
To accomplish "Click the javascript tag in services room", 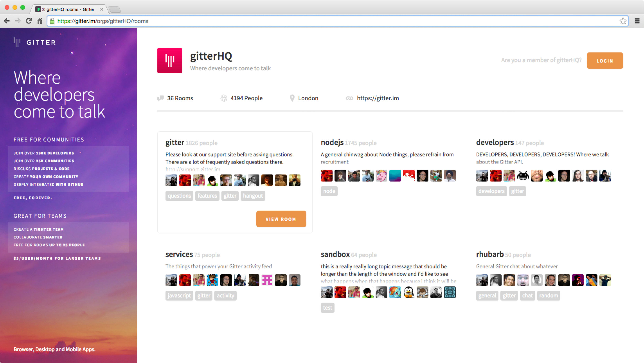I will [x=178, y=295].
